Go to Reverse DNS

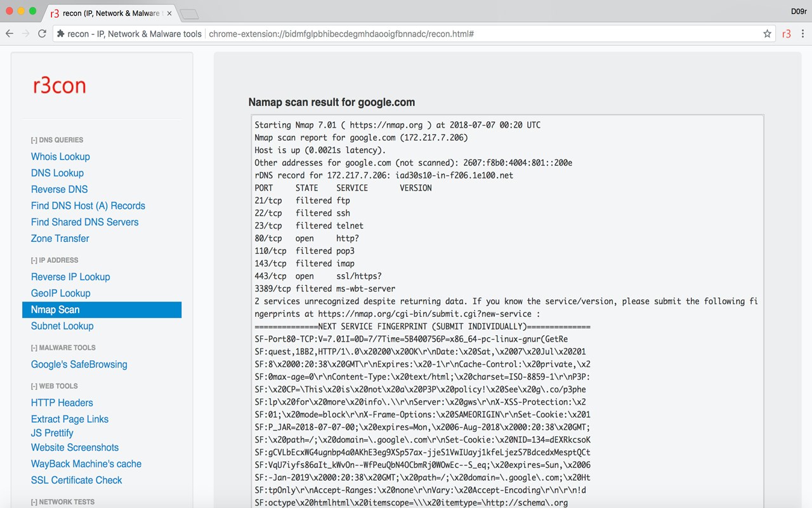click(60, 189)
